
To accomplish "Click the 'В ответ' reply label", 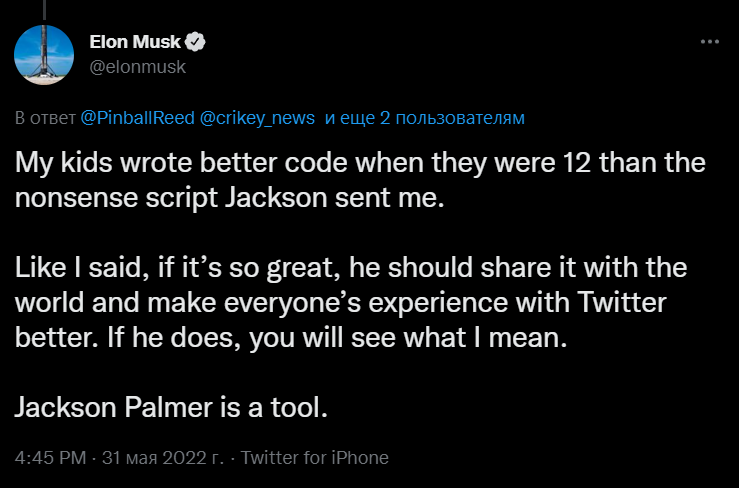I will pos(46,118).
